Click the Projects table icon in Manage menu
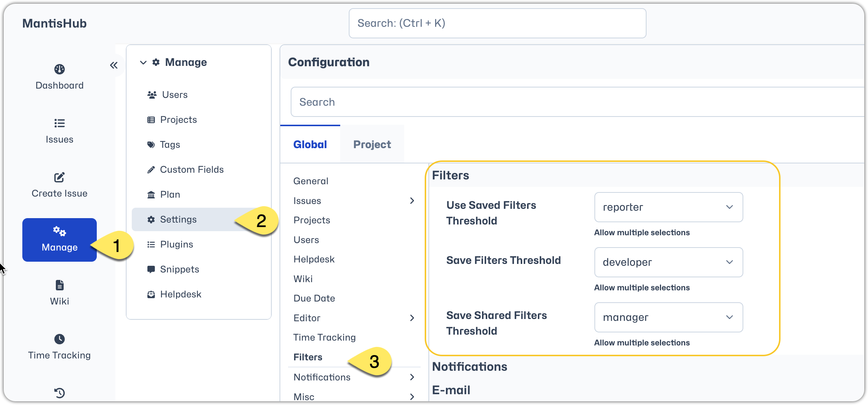 (x=151, y=120)
